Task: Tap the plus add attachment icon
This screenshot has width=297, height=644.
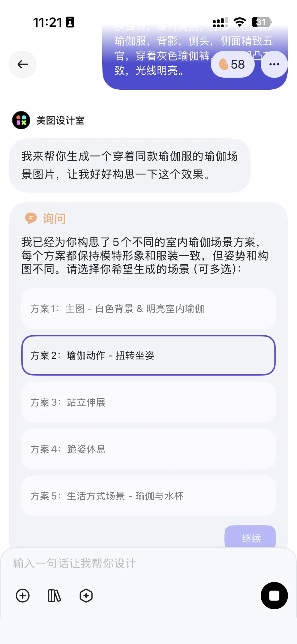Action: [23, 596]
